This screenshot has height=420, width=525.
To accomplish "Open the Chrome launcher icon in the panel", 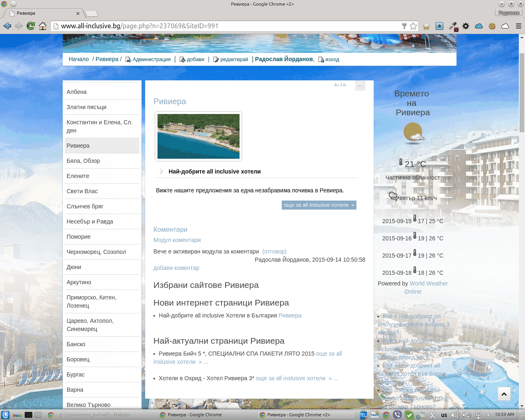I will [50, 415].
